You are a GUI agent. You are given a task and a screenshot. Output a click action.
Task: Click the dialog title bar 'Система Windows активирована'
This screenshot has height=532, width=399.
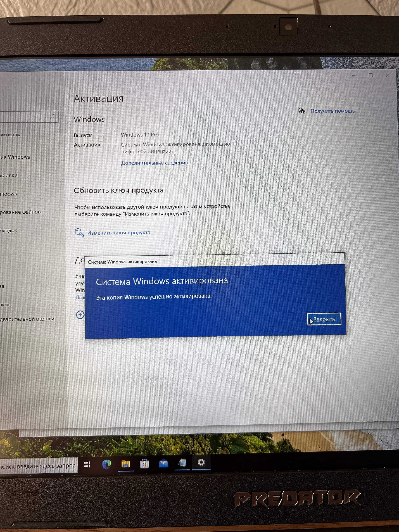[x=215, y=261]
